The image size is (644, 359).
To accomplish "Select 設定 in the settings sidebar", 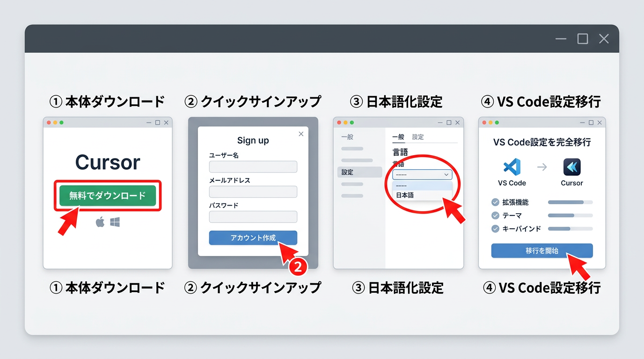I will pyautogui.click(x=347, y=172).
